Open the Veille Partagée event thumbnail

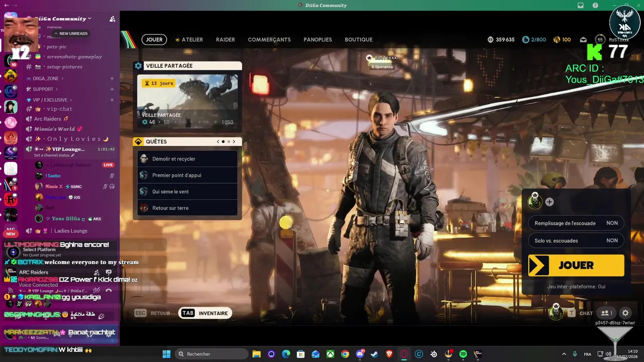188,101
